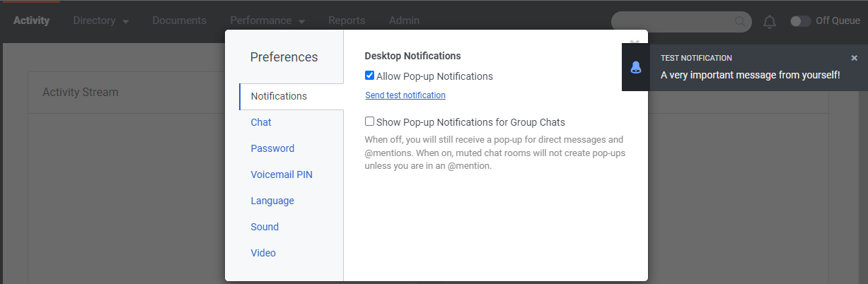Click the header search field
This screenshot has height=284, width=868.
pyautogui.click(x=672, y=21)
